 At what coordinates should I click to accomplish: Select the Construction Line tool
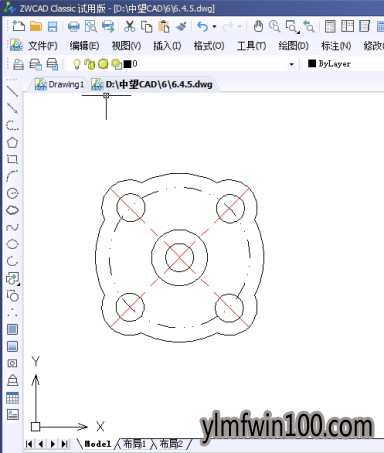(x=12, y=108)
